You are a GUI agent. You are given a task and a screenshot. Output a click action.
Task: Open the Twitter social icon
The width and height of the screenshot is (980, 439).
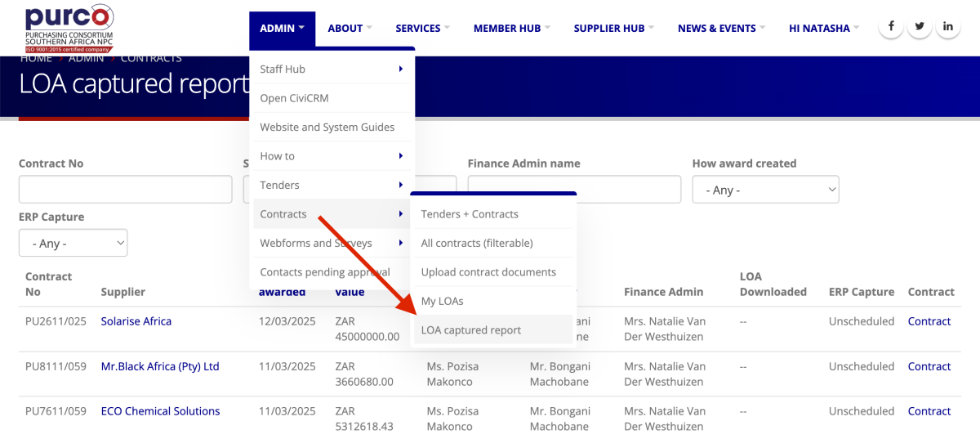point(920,27)
